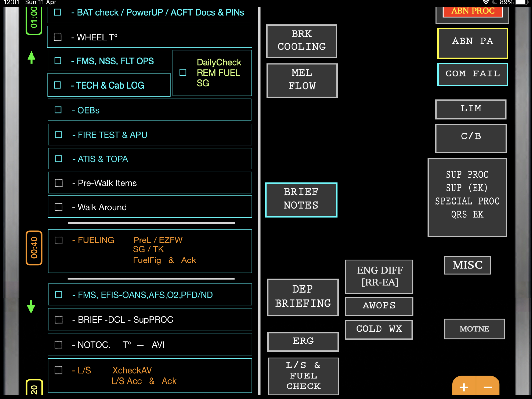
Task: Select the FuelFig & Ack text
Action: (x=165, y=260)
